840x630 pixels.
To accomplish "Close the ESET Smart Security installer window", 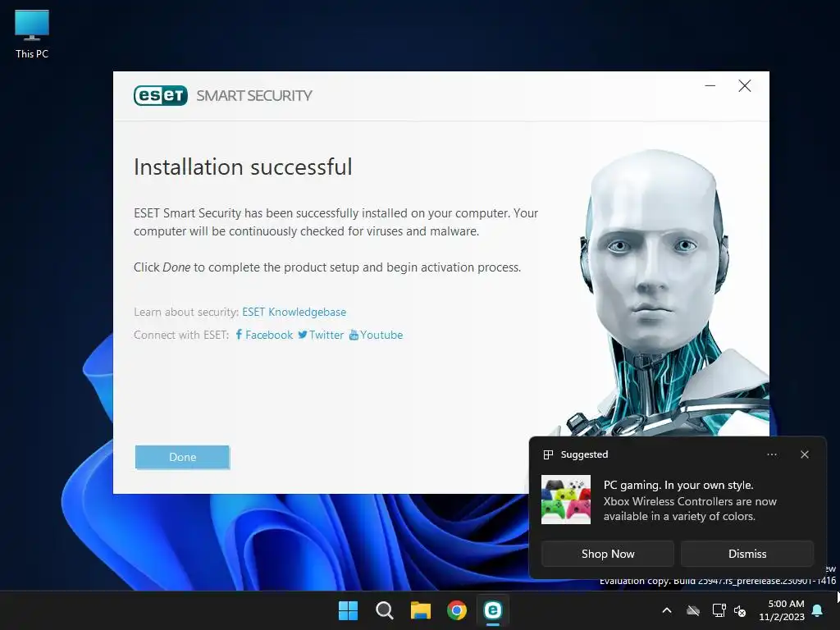I will (x=745, y=85).
